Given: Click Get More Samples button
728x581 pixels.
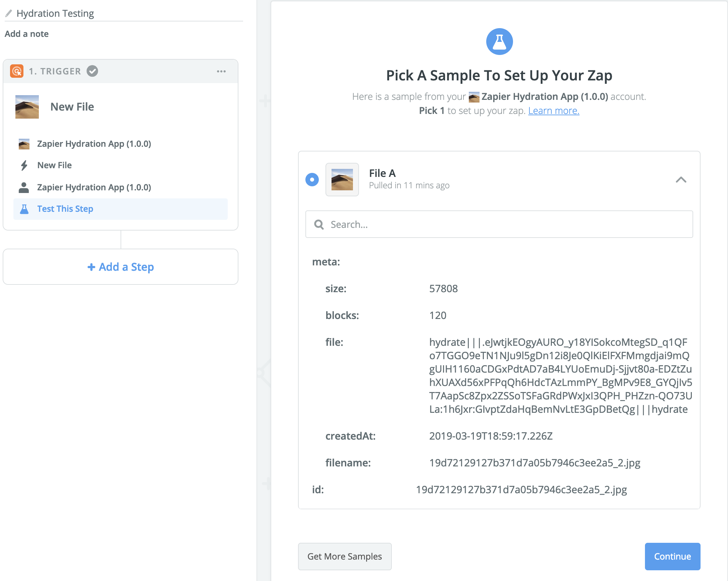Looking at the screenshot, I should coord(345,556).
